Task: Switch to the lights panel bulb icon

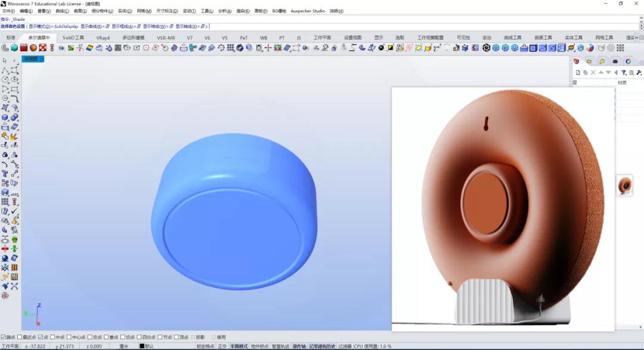Action: coord(602,61)
